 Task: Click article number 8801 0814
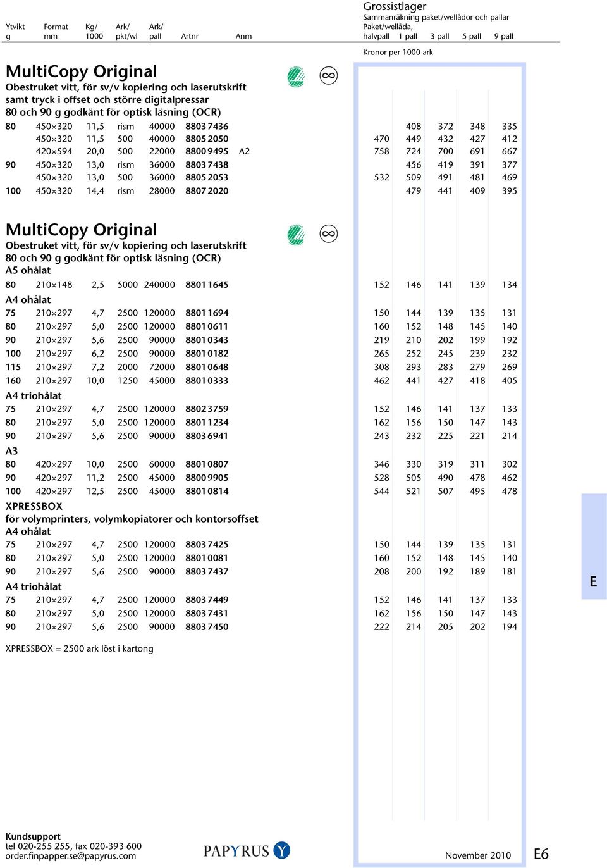pos(207,492)
